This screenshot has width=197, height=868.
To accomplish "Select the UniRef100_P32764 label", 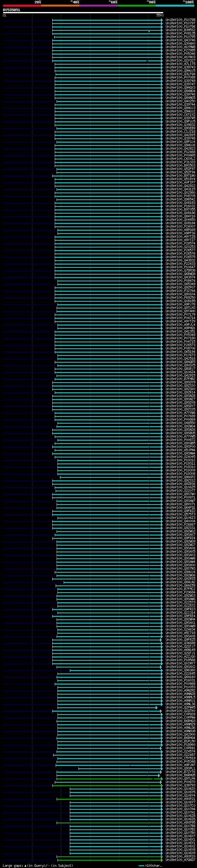I will click(x=180, y=291).
